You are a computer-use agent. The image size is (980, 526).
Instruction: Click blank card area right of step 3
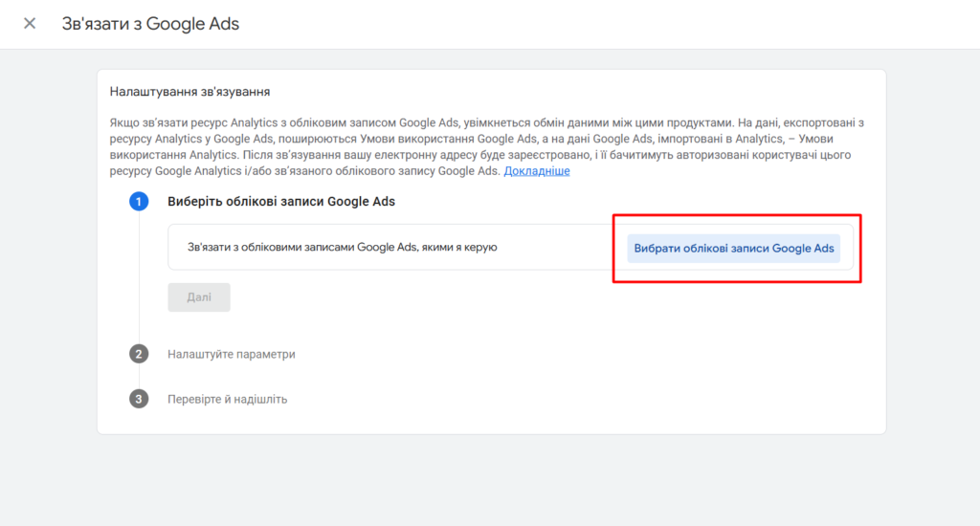click(574, 399)
